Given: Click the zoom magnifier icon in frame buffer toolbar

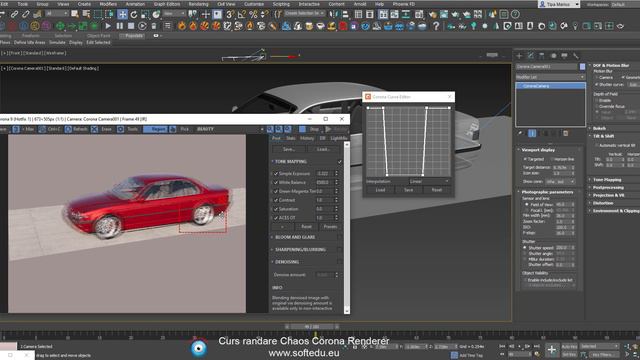Looking at the screenshot, I should pyautogui.click(x=270, y=129).
